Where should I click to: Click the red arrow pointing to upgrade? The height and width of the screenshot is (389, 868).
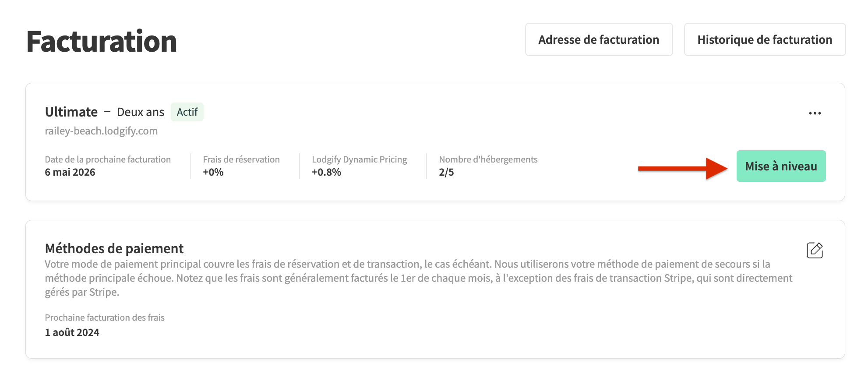click(x=682, y=169)
